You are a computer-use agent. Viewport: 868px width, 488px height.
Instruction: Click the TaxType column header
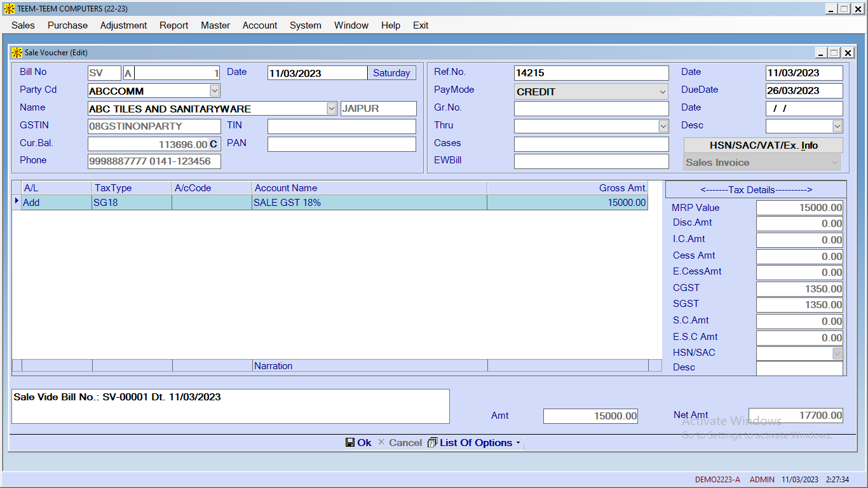pos(132,188)
